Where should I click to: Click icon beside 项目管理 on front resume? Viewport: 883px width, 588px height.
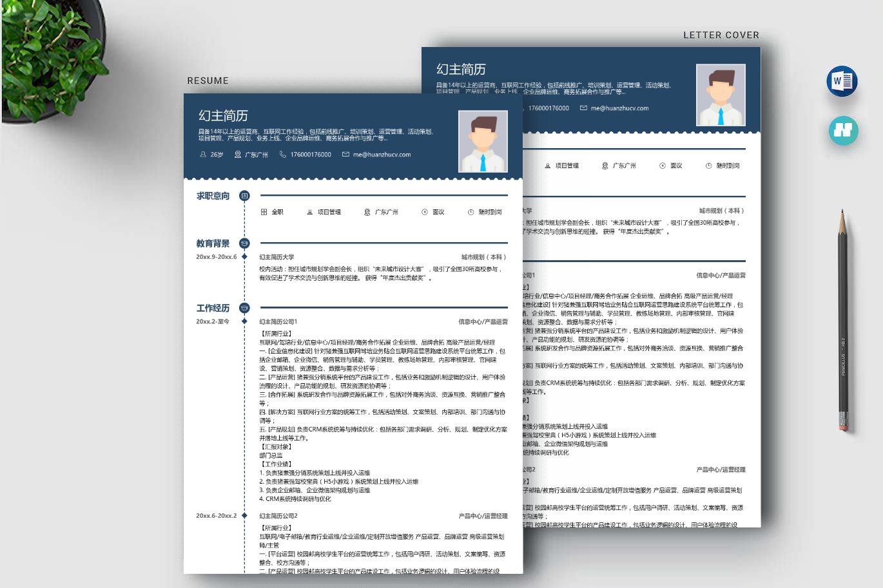[x=310, y=212]
